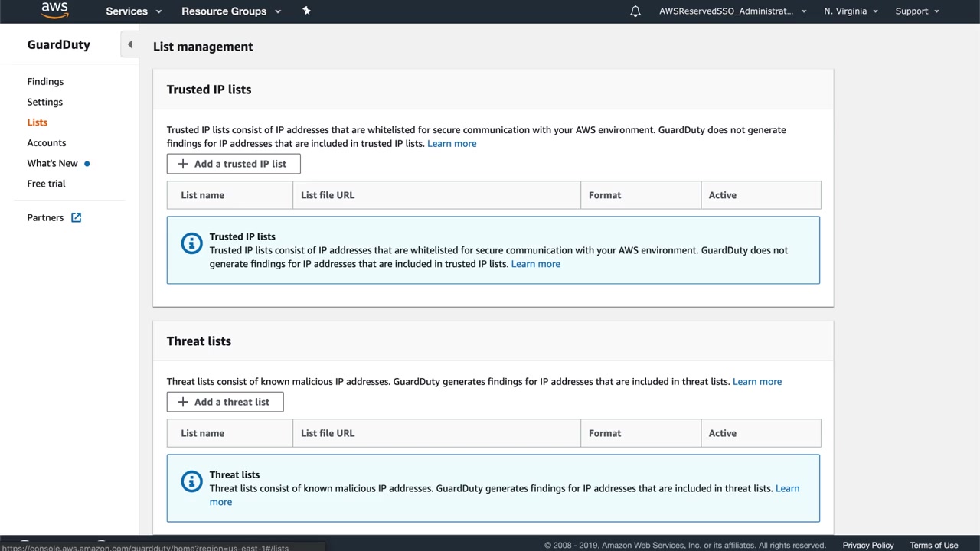Click the blue dot next to What's New

coord(87,164)
